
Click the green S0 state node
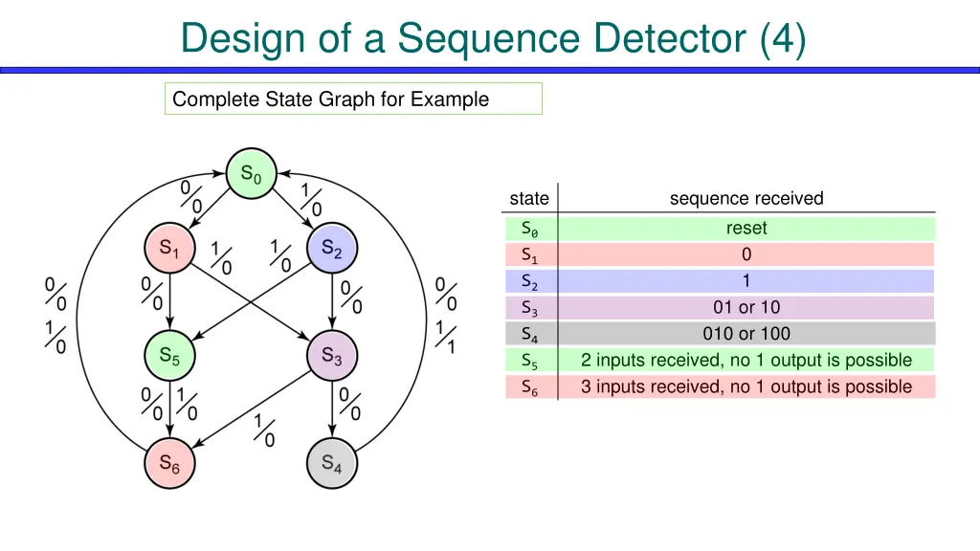tap(252, 174)
